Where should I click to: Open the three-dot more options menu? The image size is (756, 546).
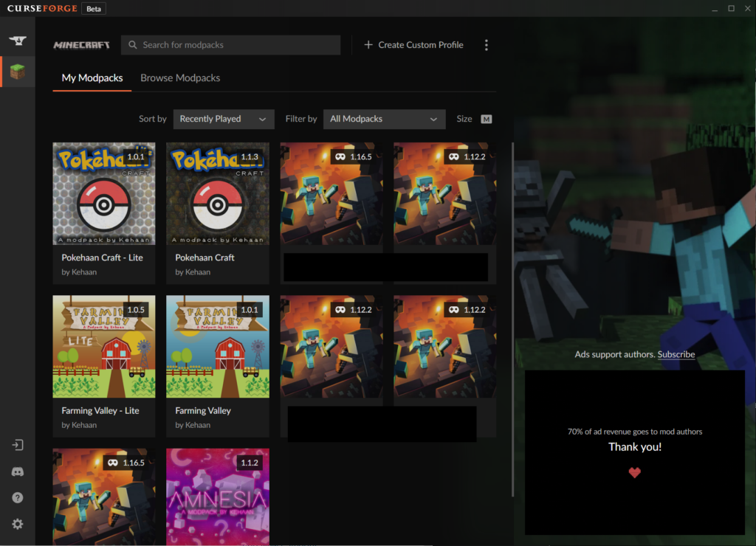[486, 45]
